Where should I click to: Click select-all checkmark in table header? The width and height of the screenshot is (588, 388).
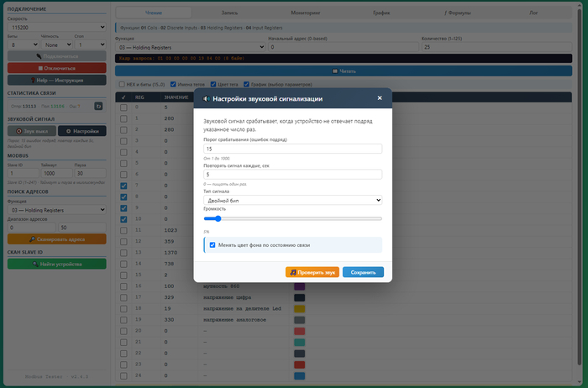123,97
